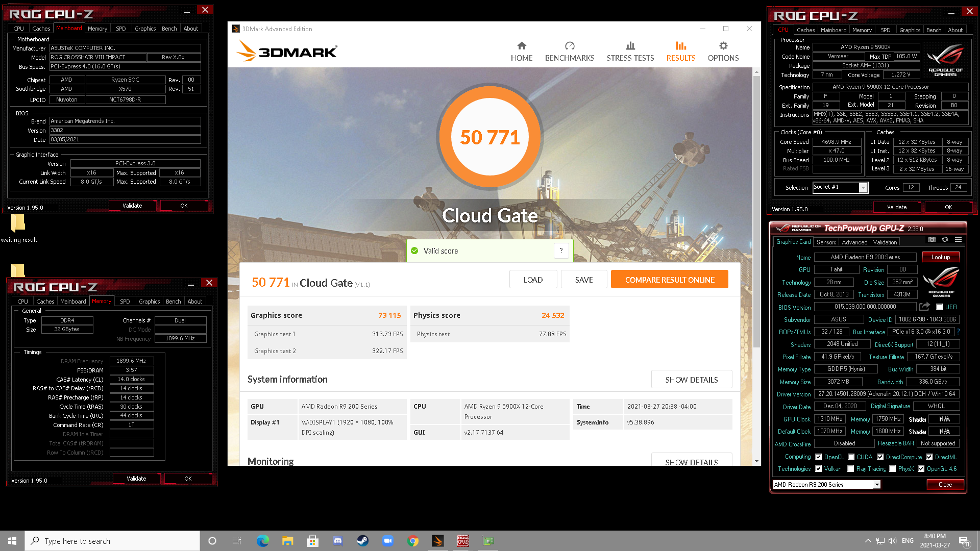Refresh GPU-Z data with the refresh icon
The image size is (980, 551).
(945, 239)
